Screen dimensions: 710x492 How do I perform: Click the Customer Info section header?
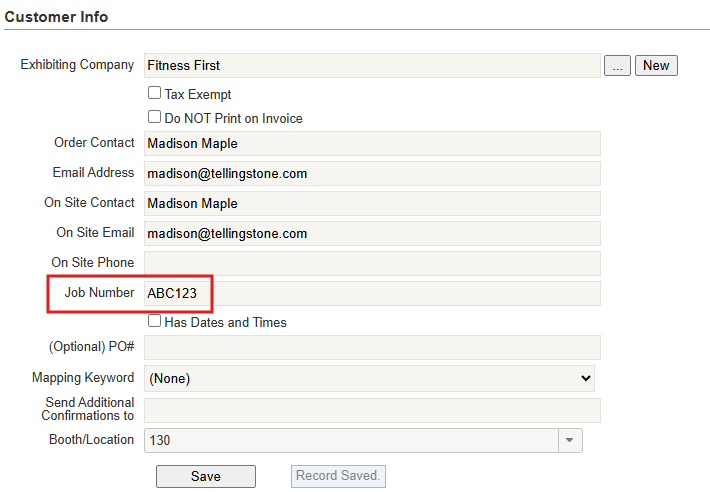click(x=57, y=17)
